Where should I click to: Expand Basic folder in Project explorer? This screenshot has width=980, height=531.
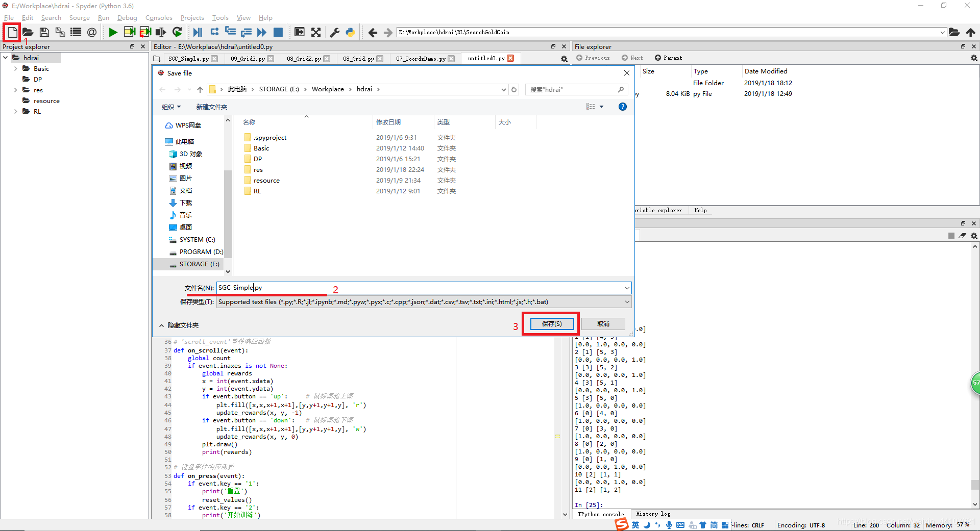point(15,68)
